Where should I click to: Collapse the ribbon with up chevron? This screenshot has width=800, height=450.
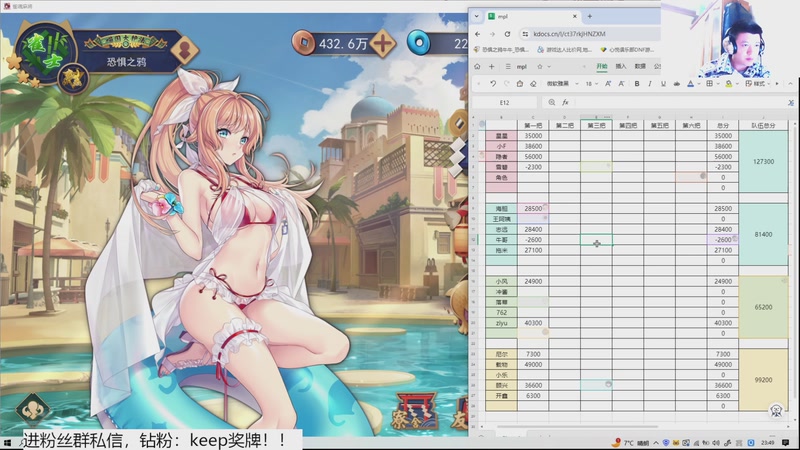point(790,84)
